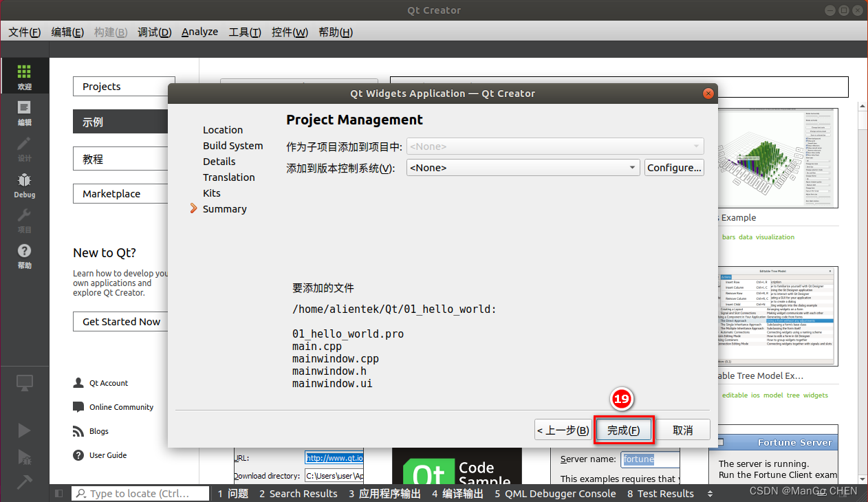Image resolution: width=868 pixels, height=502 pixels.
Task: Toggle left sidebar icon in status bar
Action: [58, 493]
